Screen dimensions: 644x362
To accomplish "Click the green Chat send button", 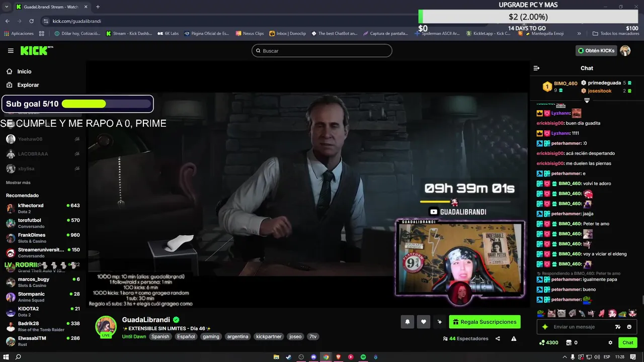I will [628, 343].
